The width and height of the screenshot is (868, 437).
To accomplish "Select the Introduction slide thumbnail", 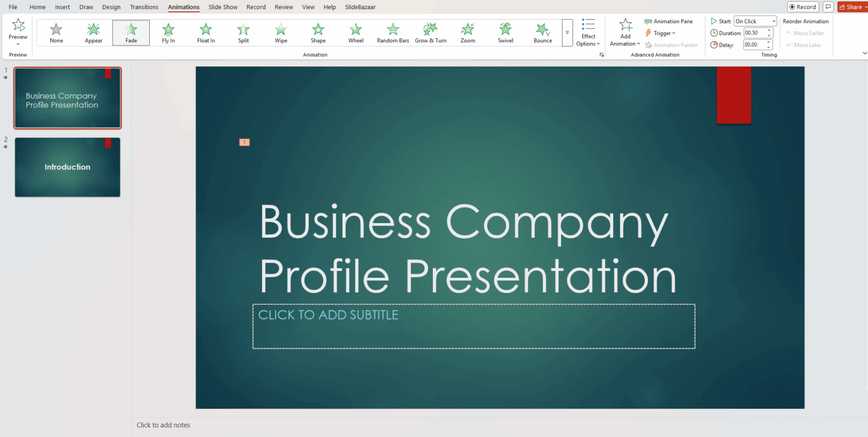I will click(x=67, y=167).
